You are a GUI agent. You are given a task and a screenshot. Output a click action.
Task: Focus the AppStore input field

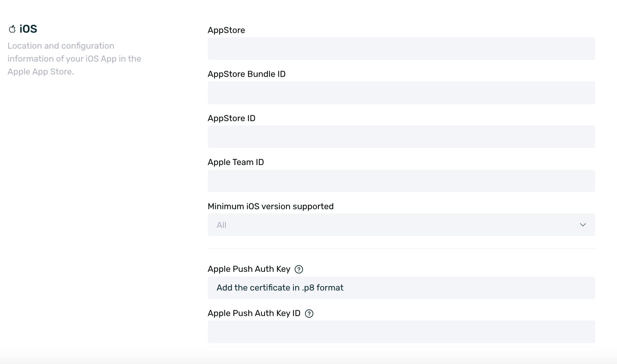(x=401, y=49)
